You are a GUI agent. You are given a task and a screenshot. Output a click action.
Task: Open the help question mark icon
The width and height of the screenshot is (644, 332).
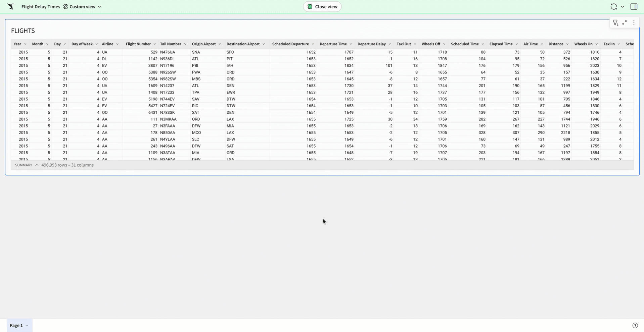pos(635,325)
